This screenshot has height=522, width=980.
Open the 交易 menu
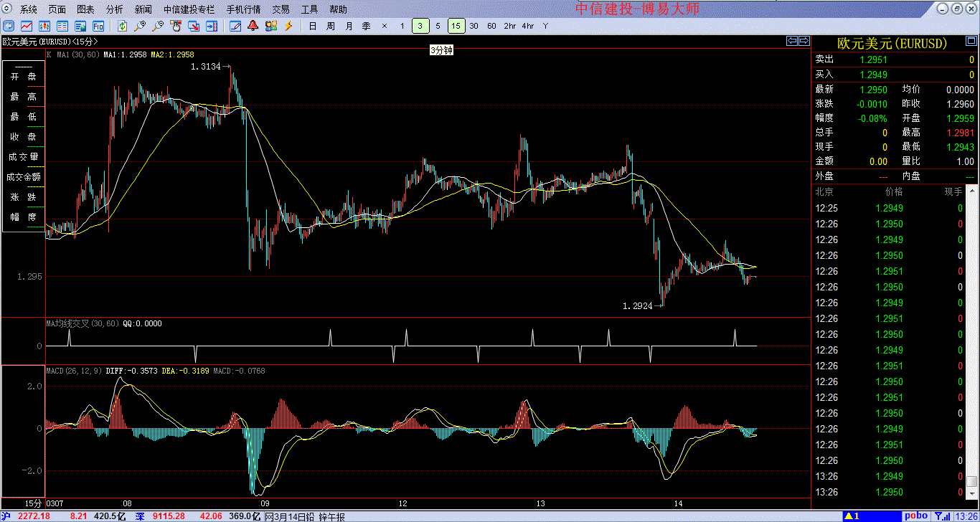pyautogui.click(x=281, y=9)
